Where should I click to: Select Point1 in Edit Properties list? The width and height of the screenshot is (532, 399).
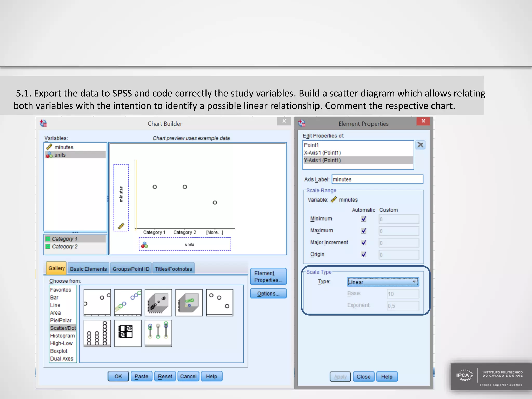358,145
